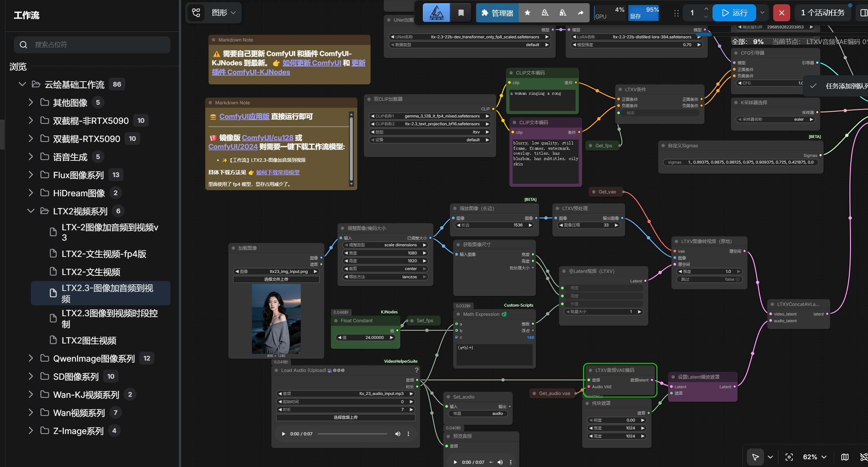The image size is (868, 467).
Task: Mute the Load Audio player volume
Action: coord(398,434)
